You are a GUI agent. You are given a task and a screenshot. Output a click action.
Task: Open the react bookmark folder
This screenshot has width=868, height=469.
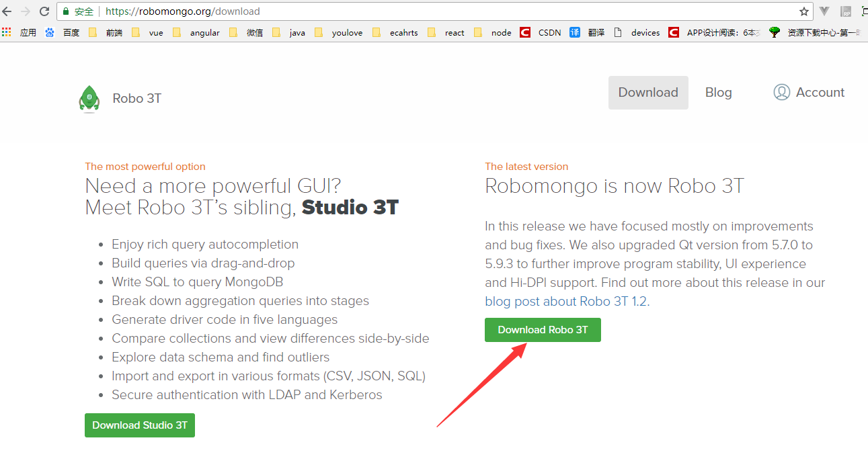[x=446, y=32]
